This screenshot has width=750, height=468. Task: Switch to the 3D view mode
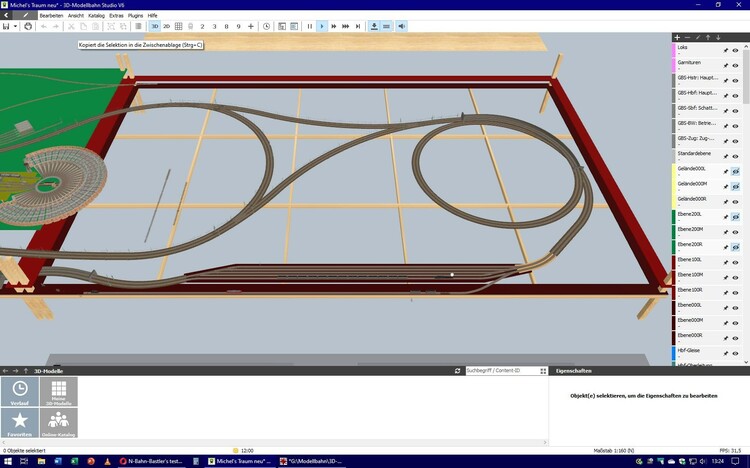pyautogui.click(x=154, y=26)
